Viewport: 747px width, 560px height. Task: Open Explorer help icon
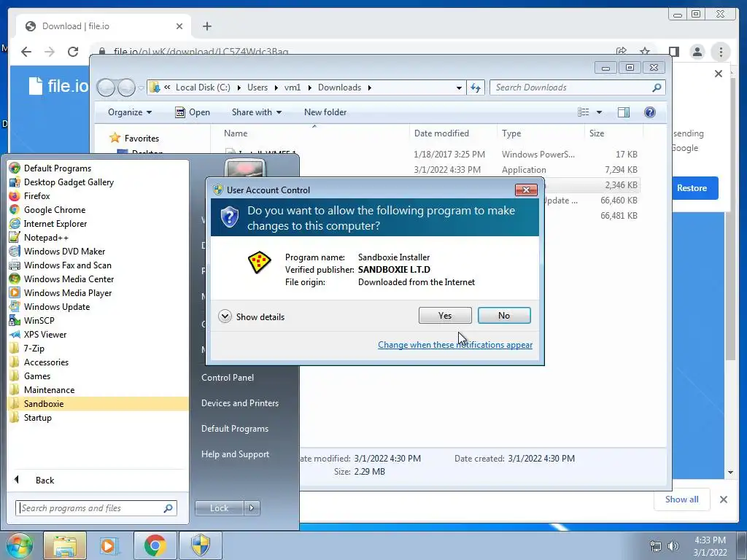650,112
